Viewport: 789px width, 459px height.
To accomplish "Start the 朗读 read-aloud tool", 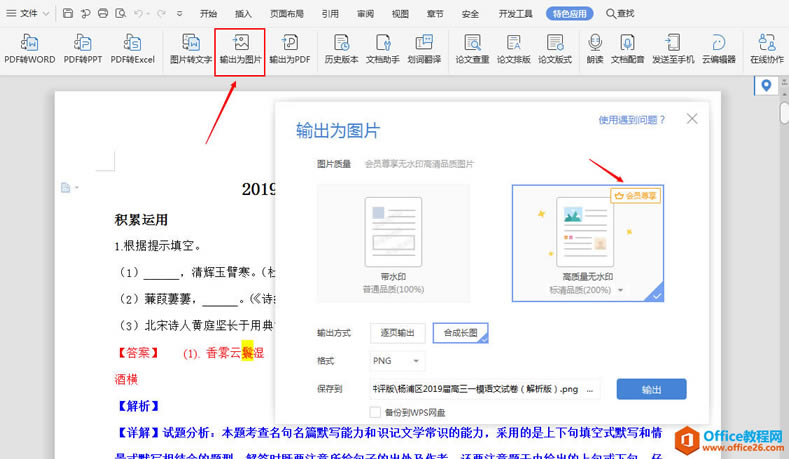I will pos(595,49).
